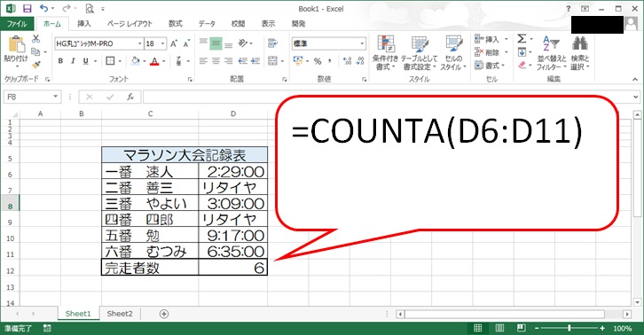Image resolution: width=644 pixels, height=335 pixels.
Task: Select the Format Painter brush icon
Action: pyautogui.click(x=35, y=65)
